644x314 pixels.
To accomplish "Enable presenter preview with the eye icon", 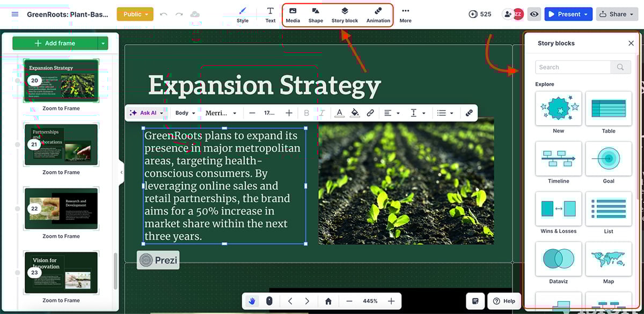I will point(534,14).
